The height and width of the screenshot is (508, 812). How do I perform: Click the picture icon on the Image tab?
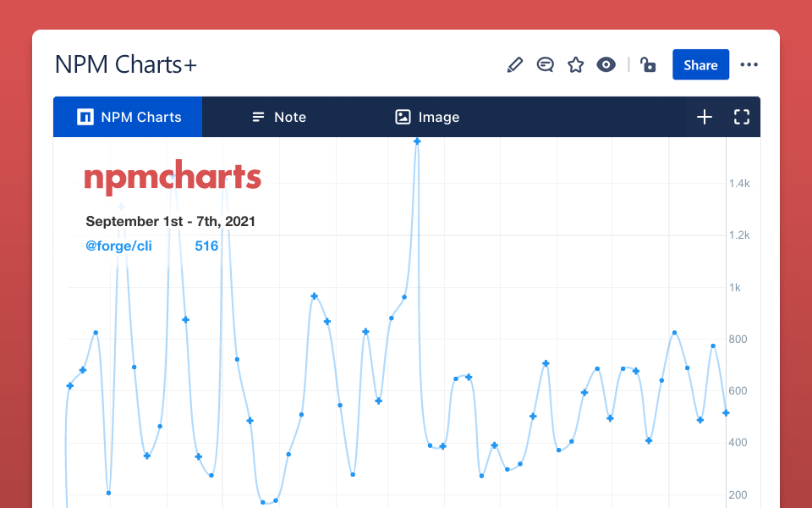click(x=402, y=117)
